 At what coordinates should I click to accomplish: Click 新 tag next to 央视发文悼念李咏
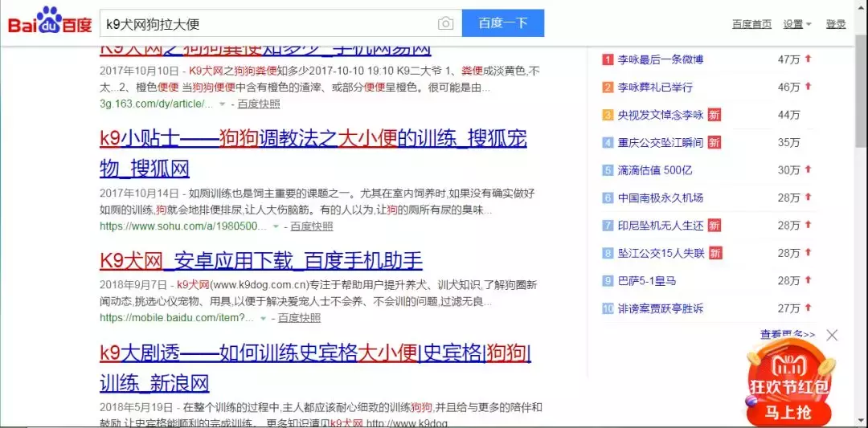(714, 115)
